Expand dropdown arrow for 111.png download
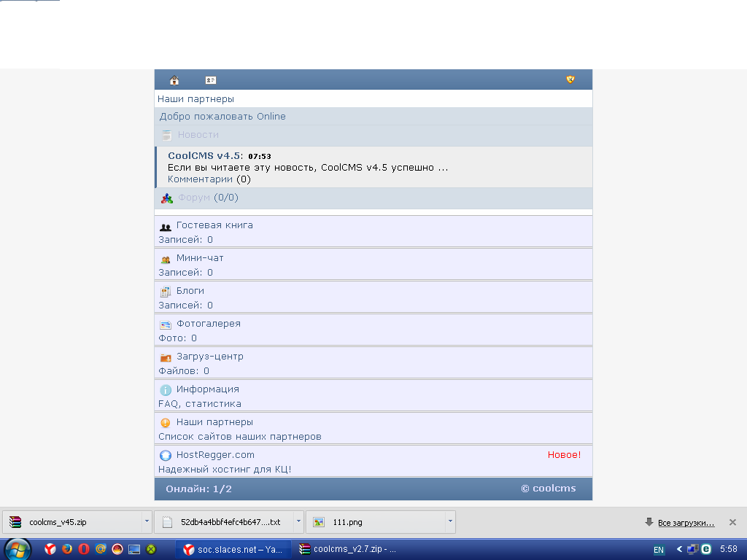The height and width of the screenshot is (560, 747). 450,522
